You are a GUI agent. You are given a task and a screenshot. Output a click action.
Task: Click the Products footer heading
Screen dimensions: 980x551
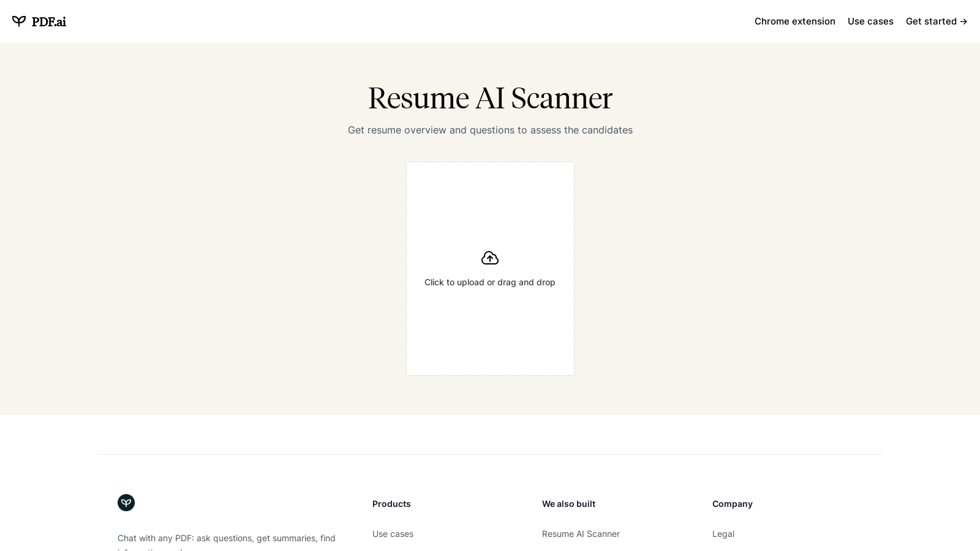(391, 504)
